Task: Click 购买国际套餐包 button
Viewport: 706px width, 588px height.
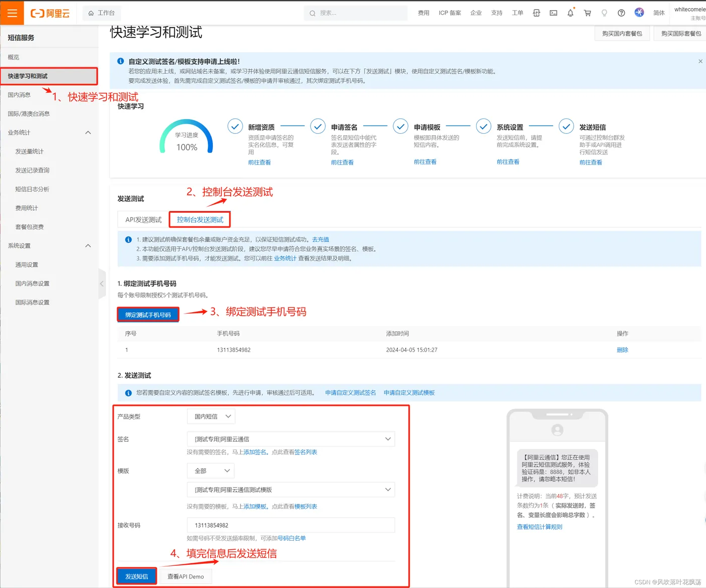Action: 681,33
